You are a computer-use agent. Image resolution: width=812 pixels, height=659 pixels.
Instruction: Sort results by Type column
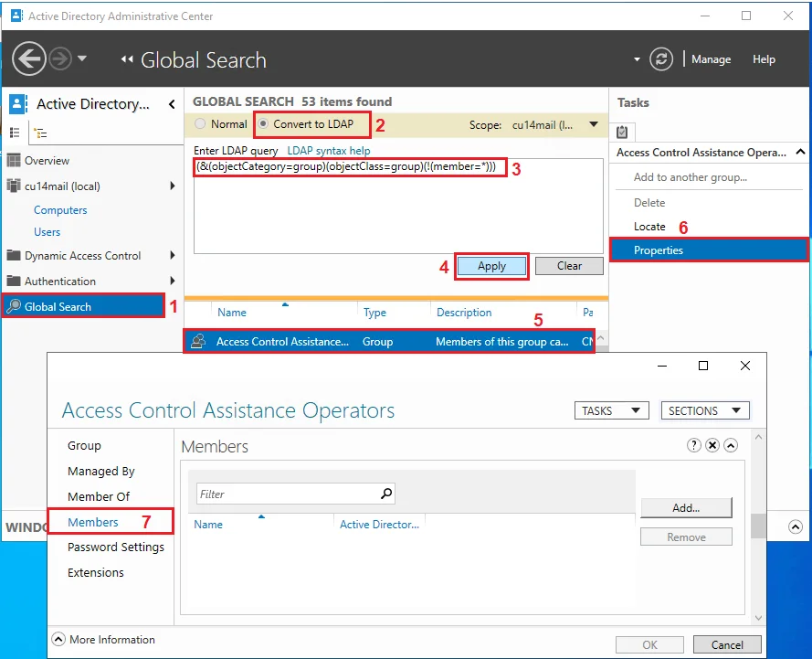click(x=374, y=313)
